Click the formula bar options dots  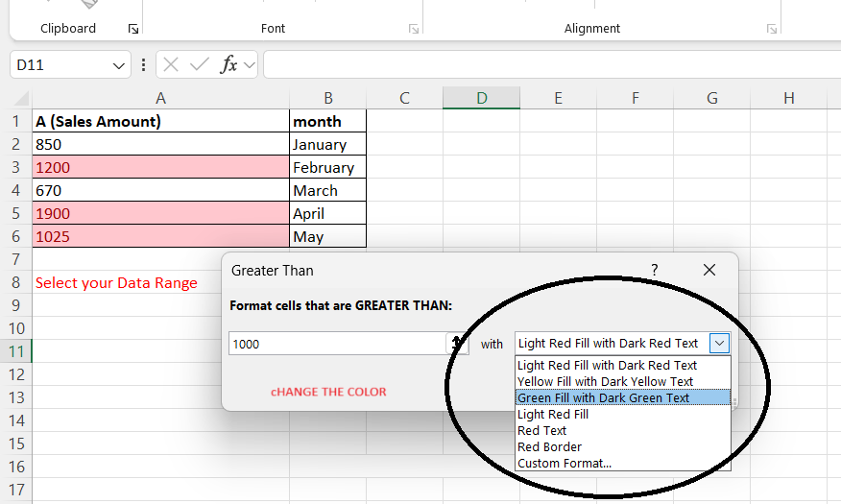click(x=143, y=65)
